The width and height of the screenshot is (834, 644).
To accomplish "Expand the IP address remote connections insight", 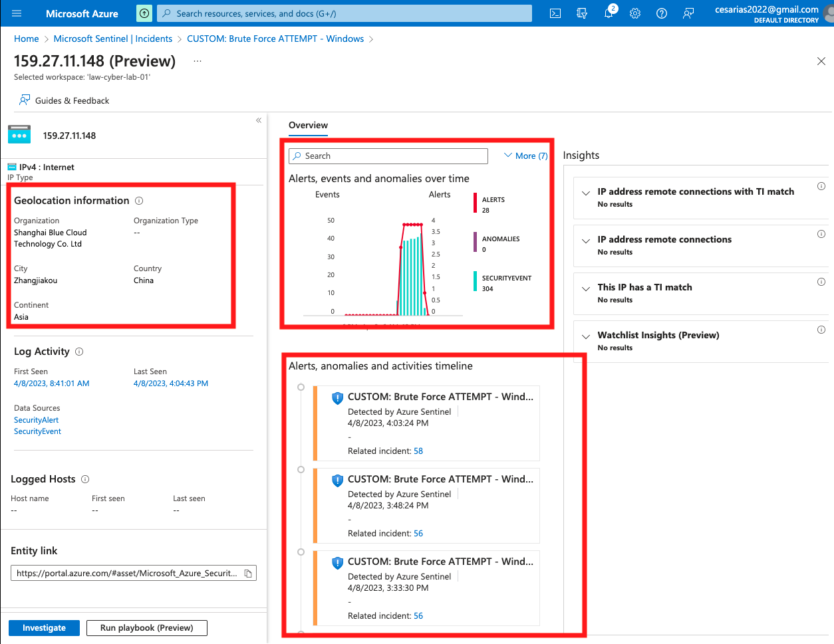I will 586,241.
